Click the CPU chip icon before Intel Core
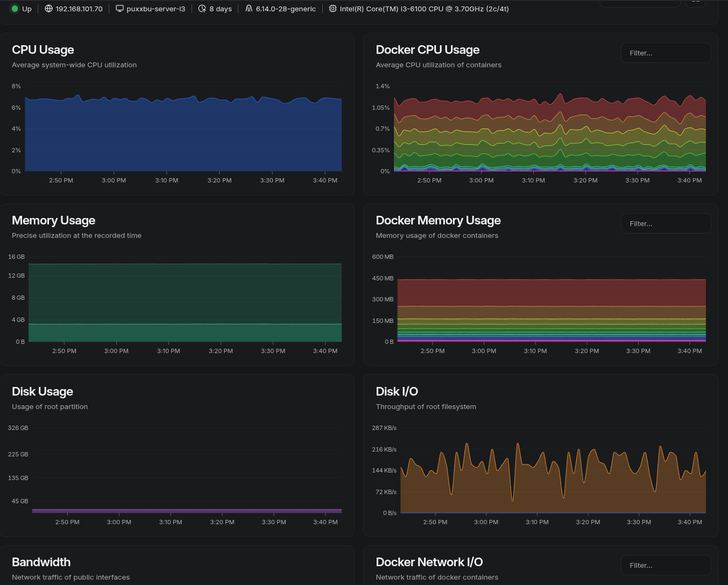 click(x=333, y=9)
